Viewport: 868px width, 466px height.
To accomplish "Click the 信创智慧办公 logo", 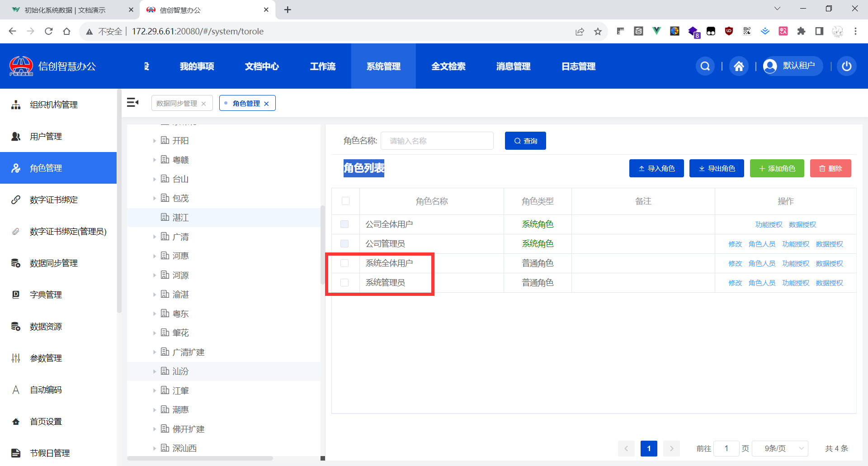I will [52, 67].
